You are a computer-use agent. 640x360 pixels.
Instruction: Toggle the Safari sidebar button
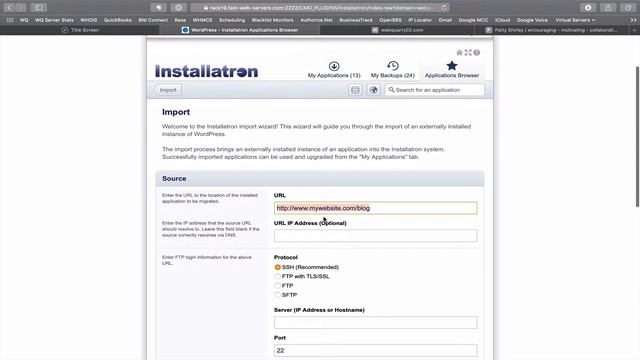click(39, 7)
